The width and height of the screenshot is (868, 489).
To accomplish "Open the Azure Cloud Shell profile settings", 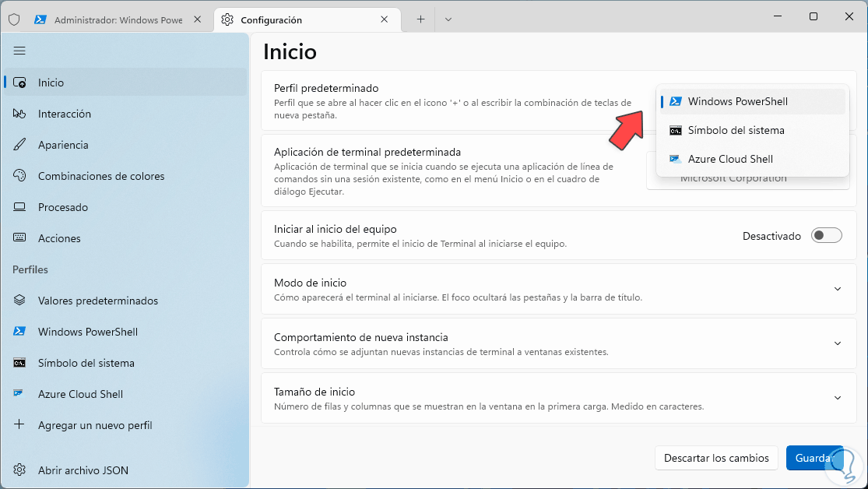I will tap(125, 394).
